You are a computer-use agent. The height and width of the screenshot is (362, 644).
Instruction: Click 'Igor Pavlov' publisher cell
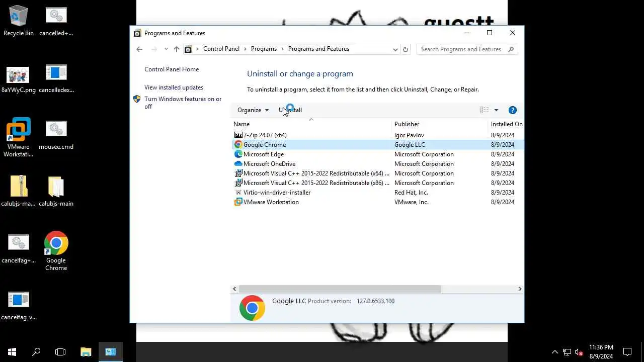click(x=409, y=135)
